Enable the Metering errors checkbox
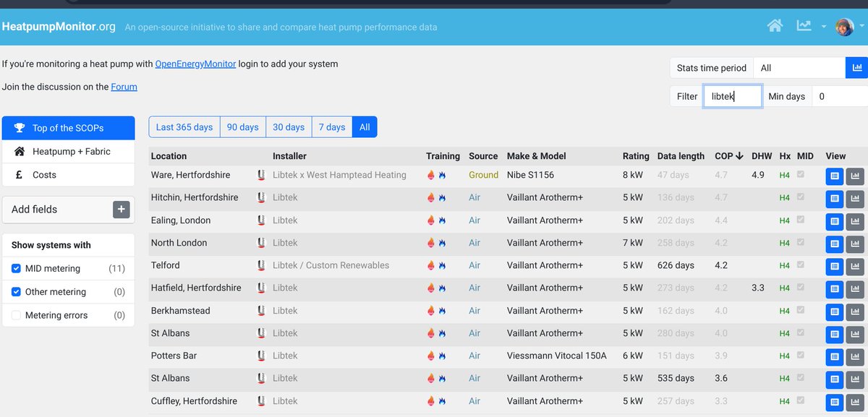Image resolution: width=868 pixels, height=417 pixels. [17, 315]
